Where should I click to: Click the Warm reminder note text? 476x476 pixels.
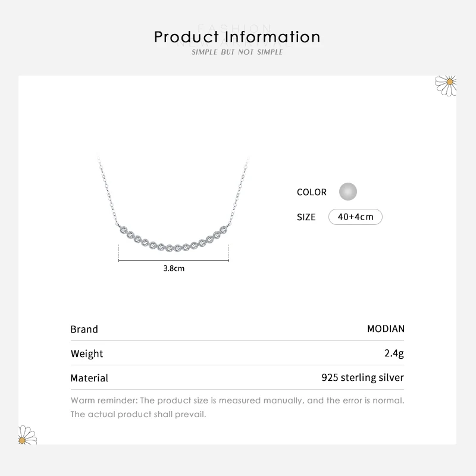click(237, 400)
